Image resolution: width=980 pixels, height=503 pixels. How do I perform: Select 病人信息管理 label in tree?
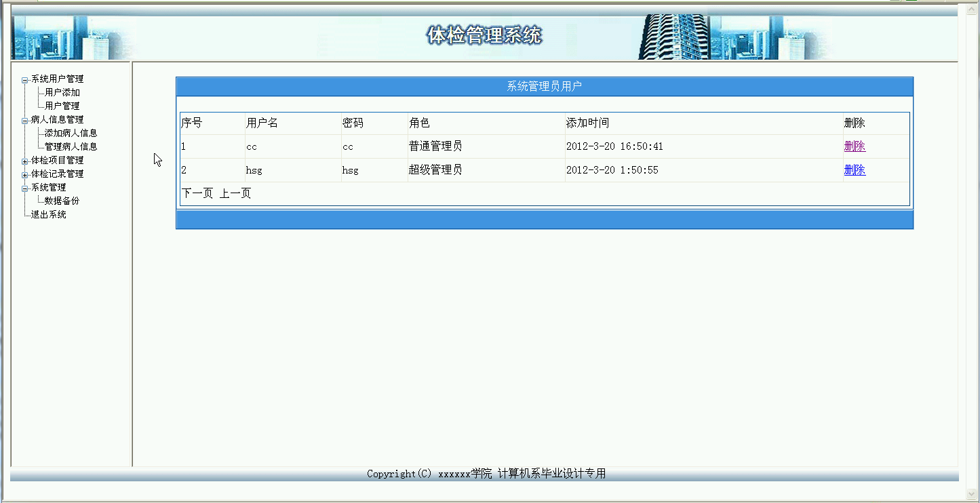58,120
